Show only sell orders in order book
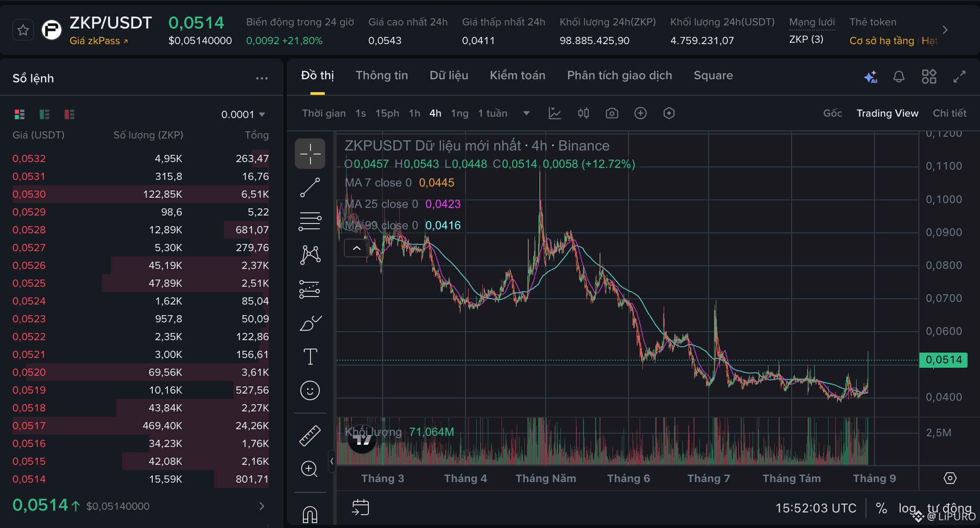The height and width of the screenshot is (528, 980). 69,114
